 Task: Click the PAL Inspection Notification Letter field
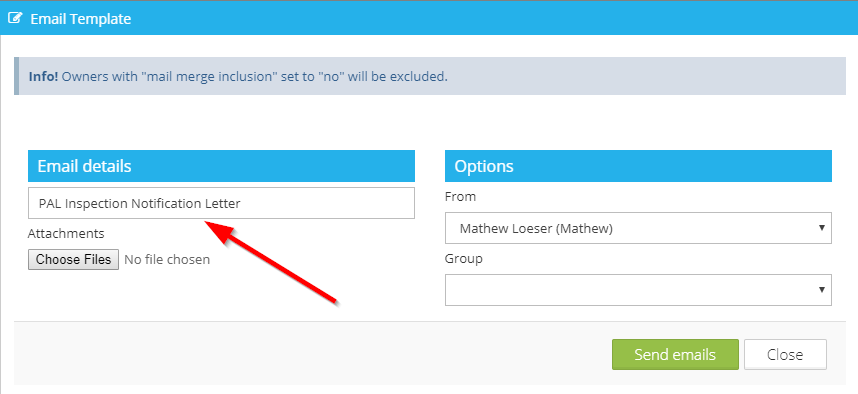pos(221,204)
